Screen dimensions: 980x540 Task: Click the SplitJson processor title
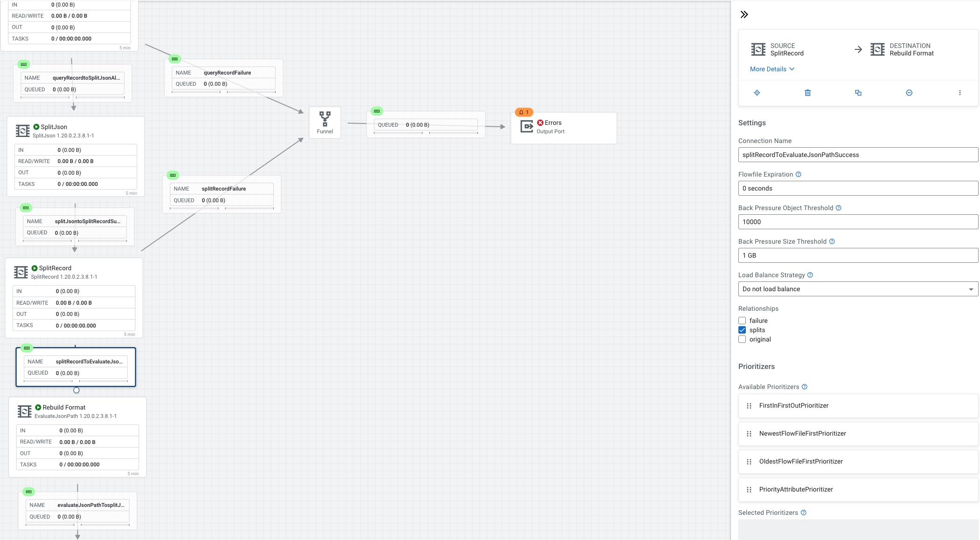(54, 127)
